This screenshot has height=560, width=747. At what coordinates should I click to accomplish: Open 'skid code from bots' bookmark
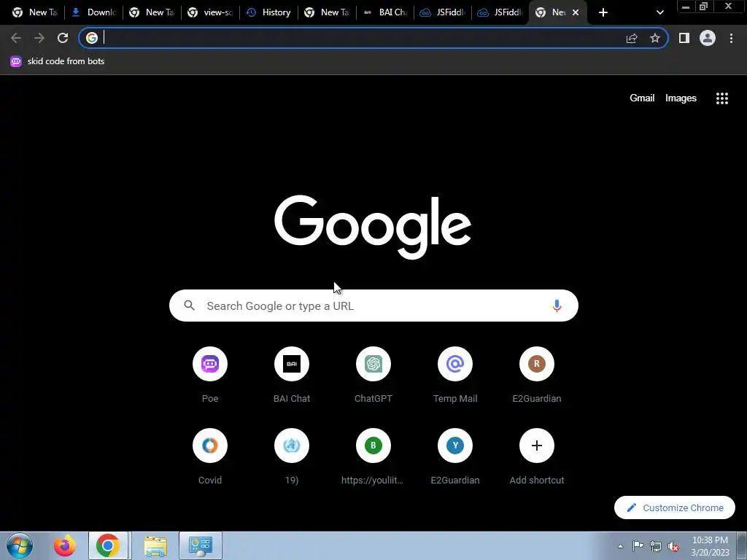[58, 61]
